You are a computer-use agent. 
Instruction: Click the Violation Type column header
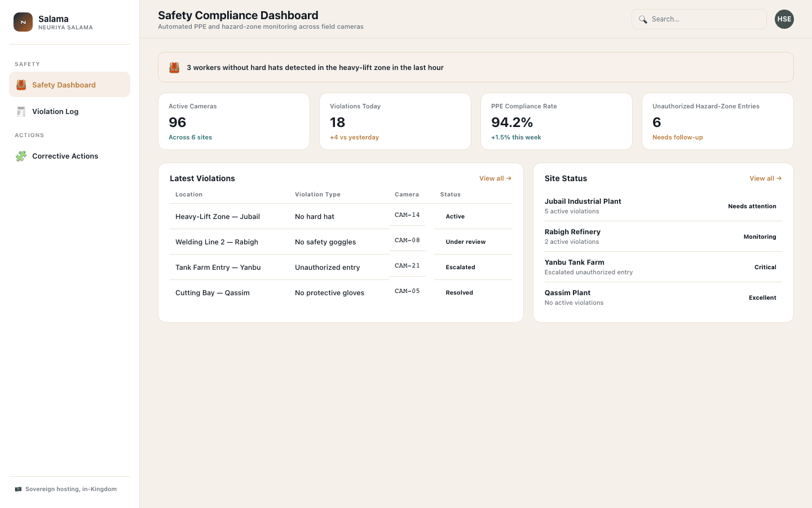click(x=317, y=194)
